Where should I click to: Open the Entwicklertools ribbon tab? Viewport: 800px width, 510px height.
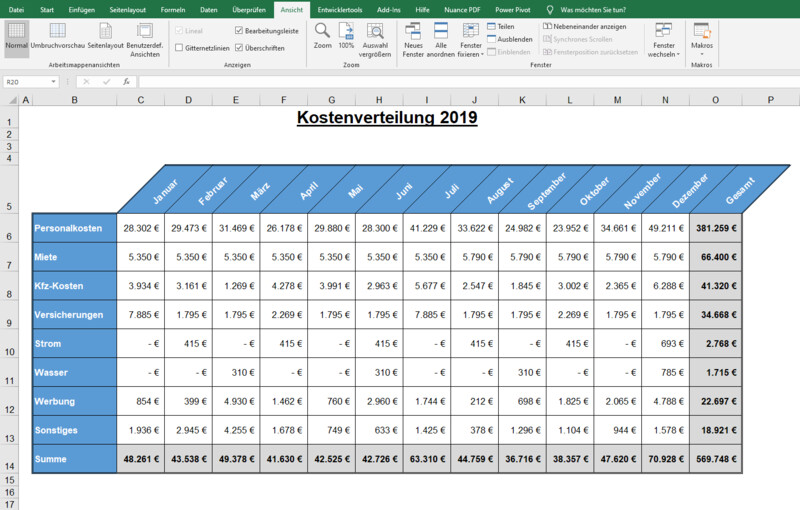pos(340,10)
